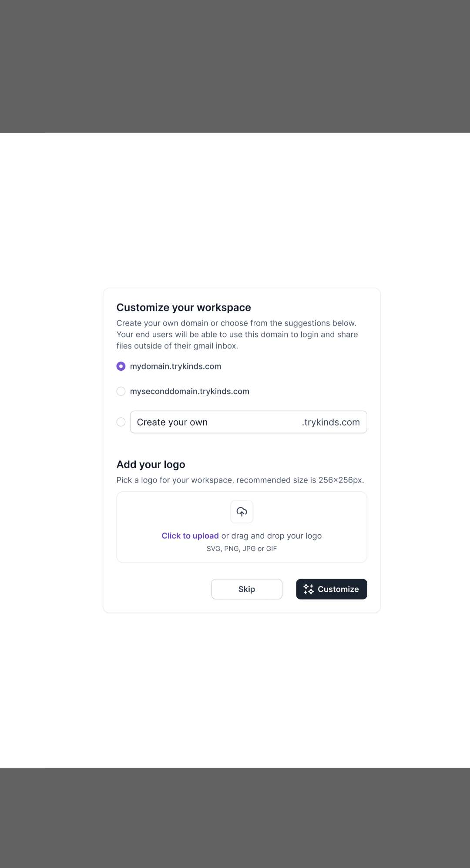Click the dimmed gray area above the page
Image resolution: width=470 pixels, height=868 pixels.
235,66
